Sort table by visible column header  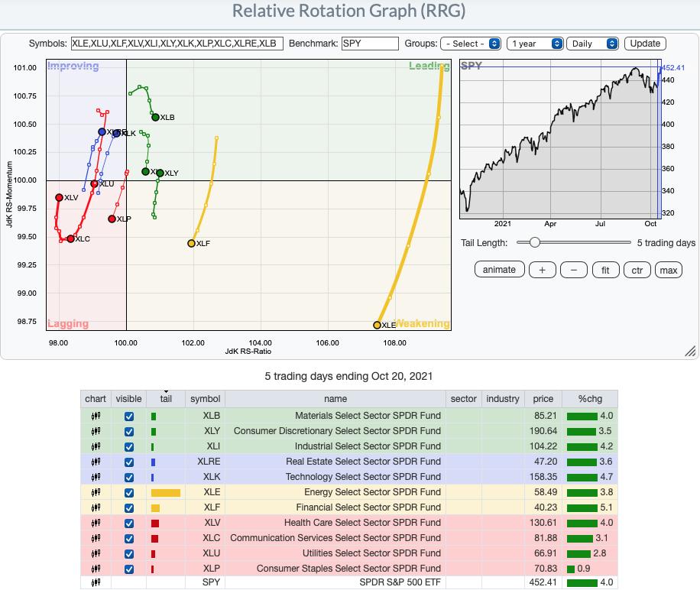[128, 399]
